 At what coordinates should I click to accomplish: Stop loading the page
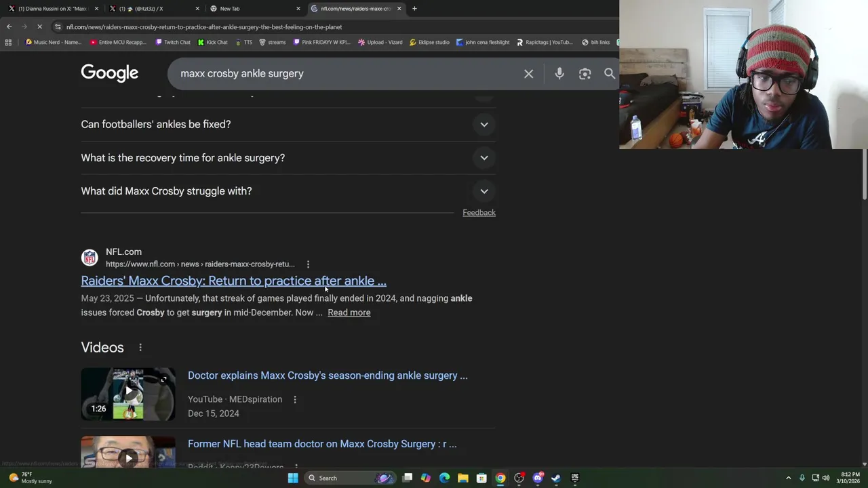(x=39, y=26)
